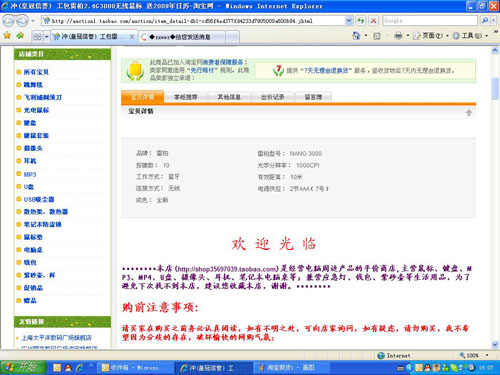
Task: Open USB吸尘器 category in sidebar
Action: [39, 199]
